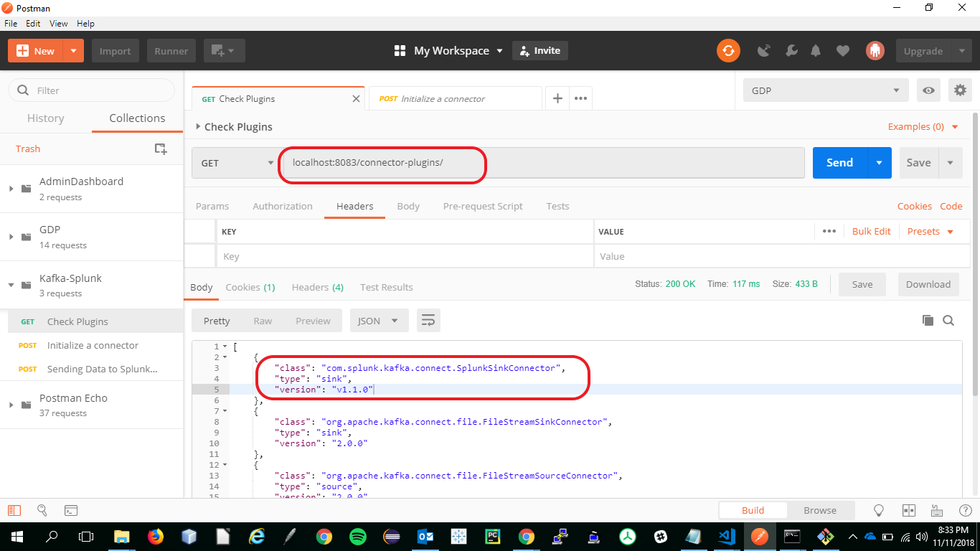The width and height of the screenshot is (980, 551).
Task: Open Save button dropdown arrow
Action: click(950, 163)
